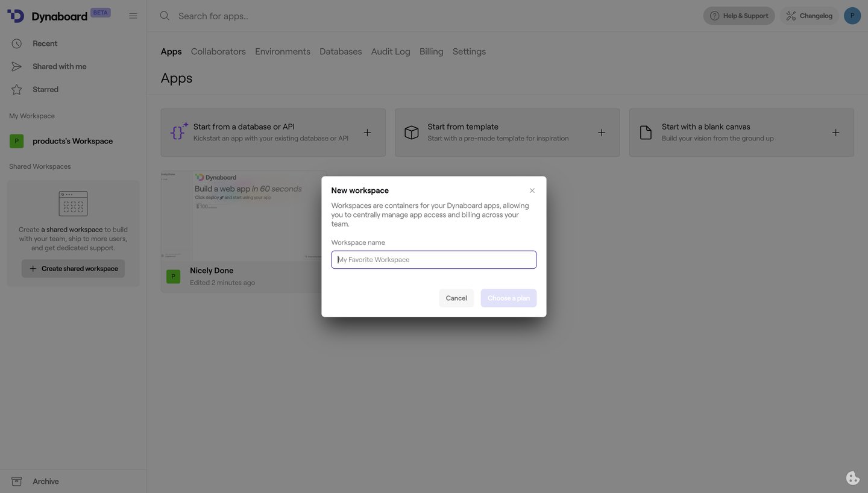Open the Recent section via clock icon

tap(17, 43)
